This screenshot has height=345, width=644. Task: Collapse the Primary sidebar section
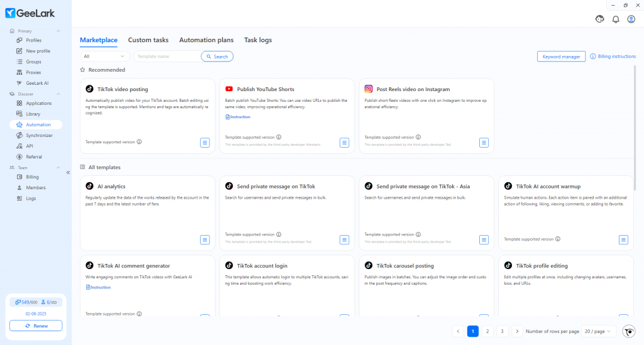point(58,31)
